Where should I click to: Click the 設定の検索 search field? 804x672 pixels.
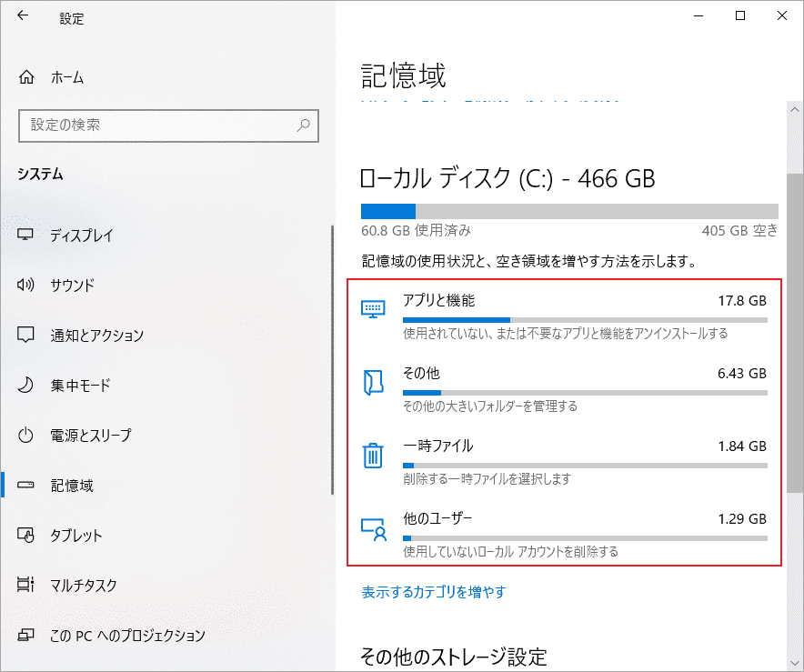pyautogui.click(x=159, y=125)
